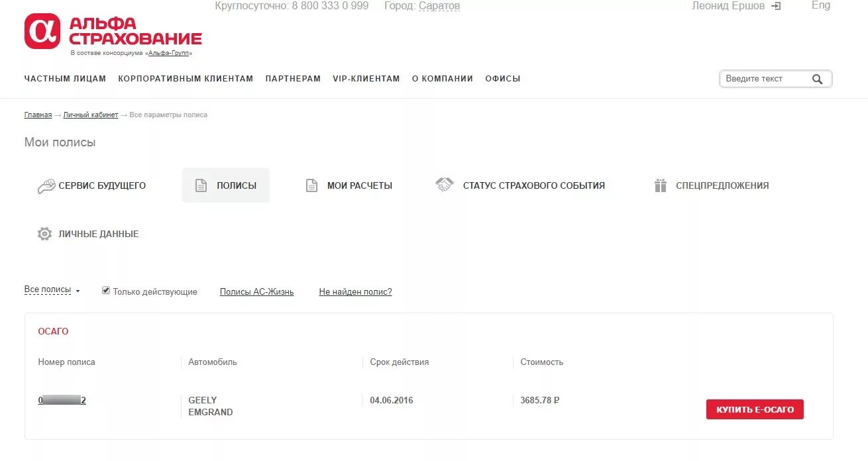Click the Не найден полис? link
The width and height of the screenshot is (868, 461).
tap(355, 292)
